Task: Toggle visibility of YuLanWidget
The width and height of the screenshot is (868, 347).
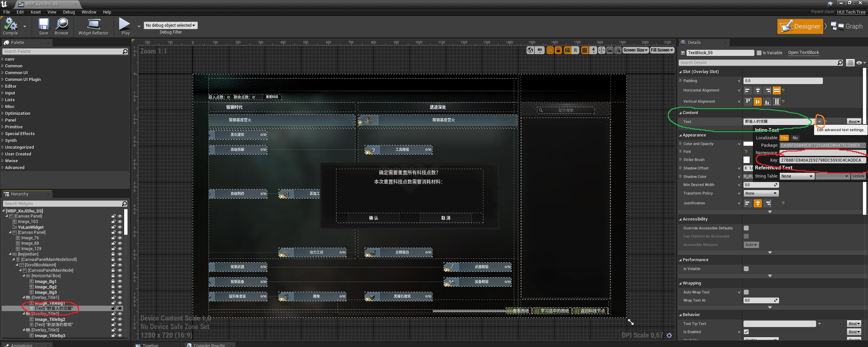Action: point(120,227)
